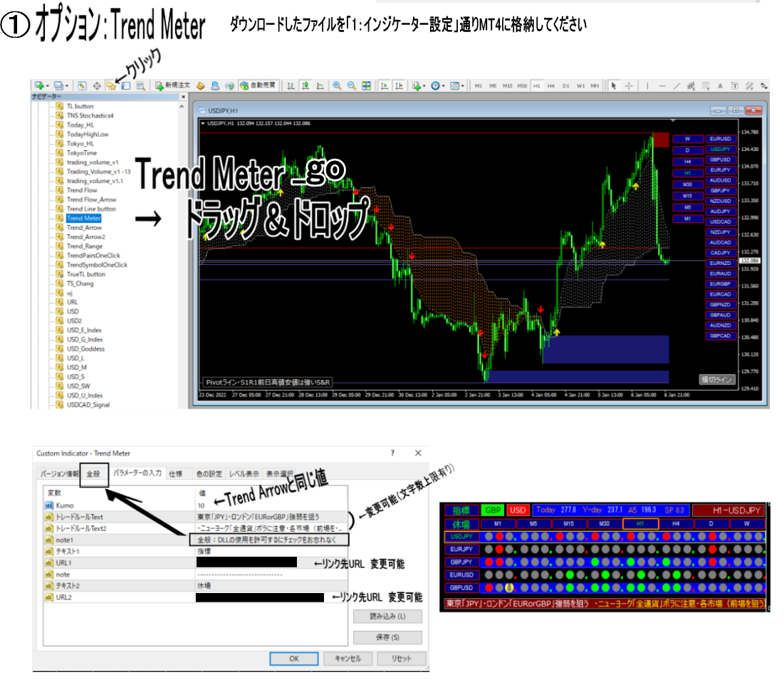The image size is (784, 682).
Task: Close the Navigator panel
Action: pyautogui.click(x=183, y=96)
